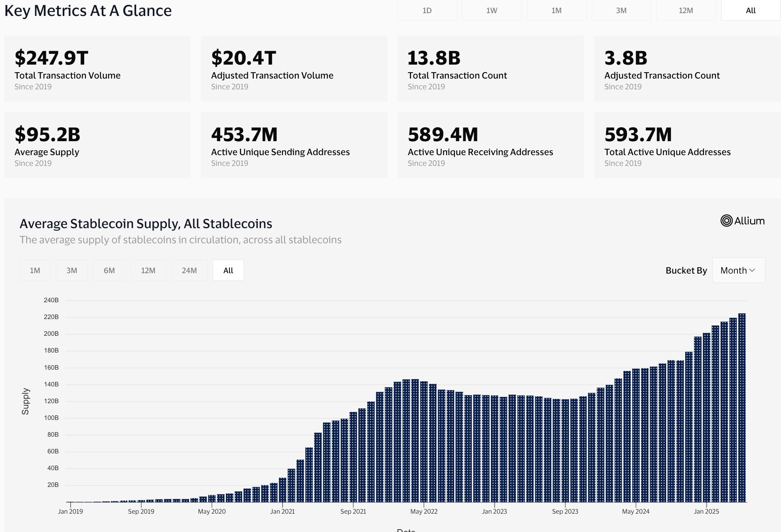Switch key metrics to 3M range
781x532 pixels.
[621, 10]
